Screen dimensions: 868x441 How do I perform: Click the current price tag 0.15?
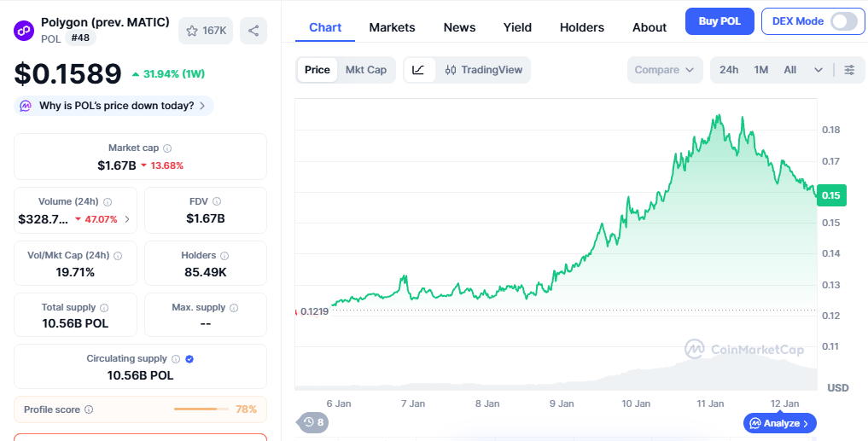click(x=831, y=195)
